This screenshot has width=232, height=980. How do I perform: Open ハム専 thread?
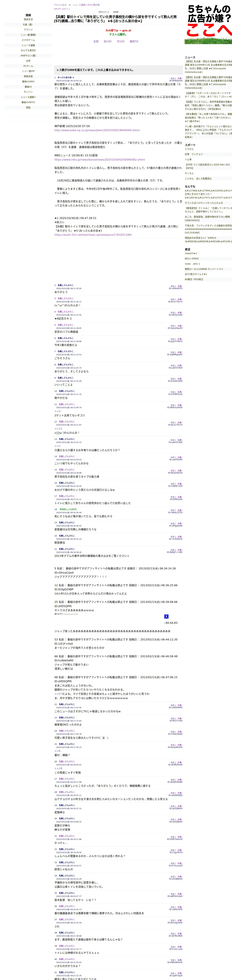click(188, 159)
